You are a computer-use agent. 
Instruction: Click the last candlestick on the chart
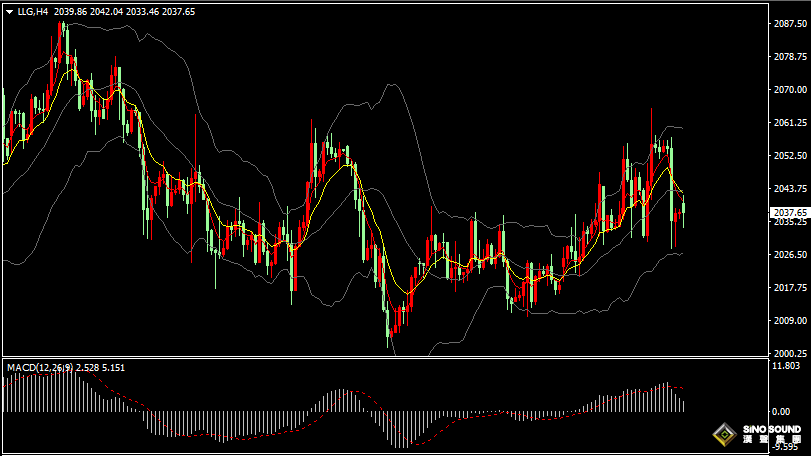[684, 211]
